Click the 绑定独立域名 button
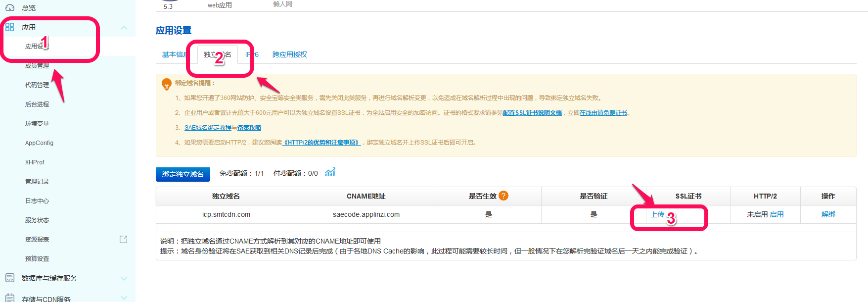This screenshot has width=868, height=302. (x=183, y=174)
